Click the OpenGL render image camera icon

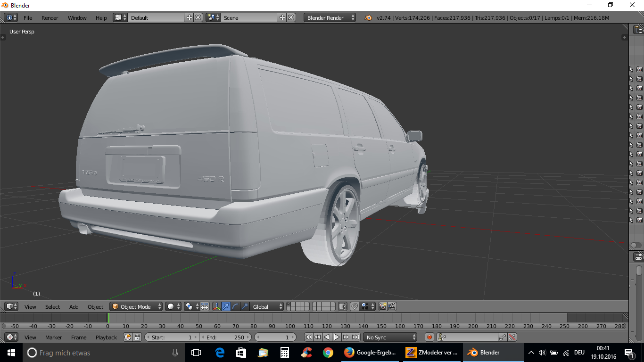click(382, 306)
